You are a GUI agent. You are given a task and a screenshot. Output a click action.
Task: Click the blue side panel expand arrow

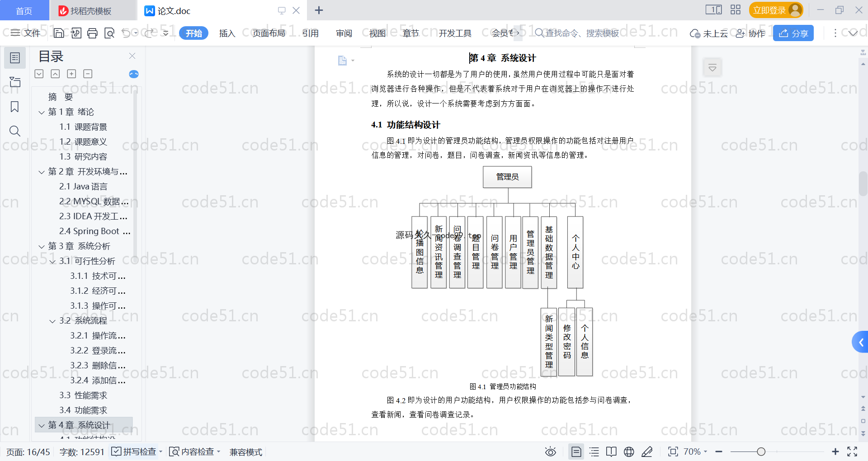pyautogui.click(x=860, y=343)
